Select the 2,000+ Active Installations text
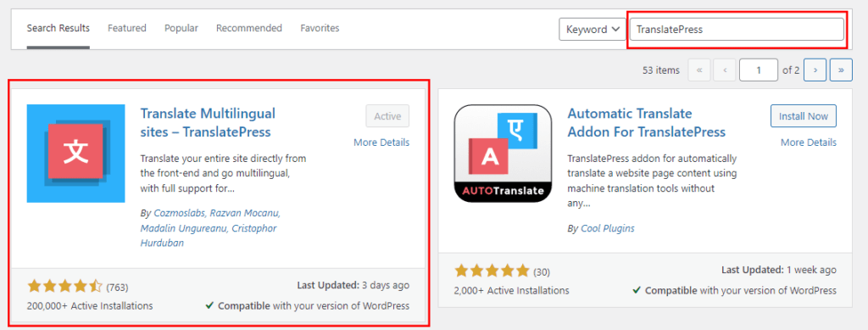Image resolution: width=868 pixels, height=330 pixels. 511,290
